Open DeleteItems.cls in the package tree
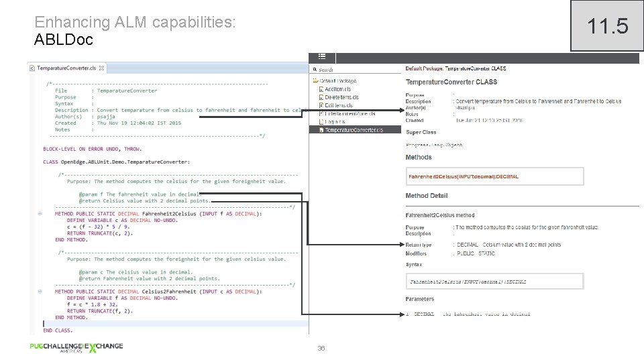Screen dimensions: 644x362 pos(341,97)
